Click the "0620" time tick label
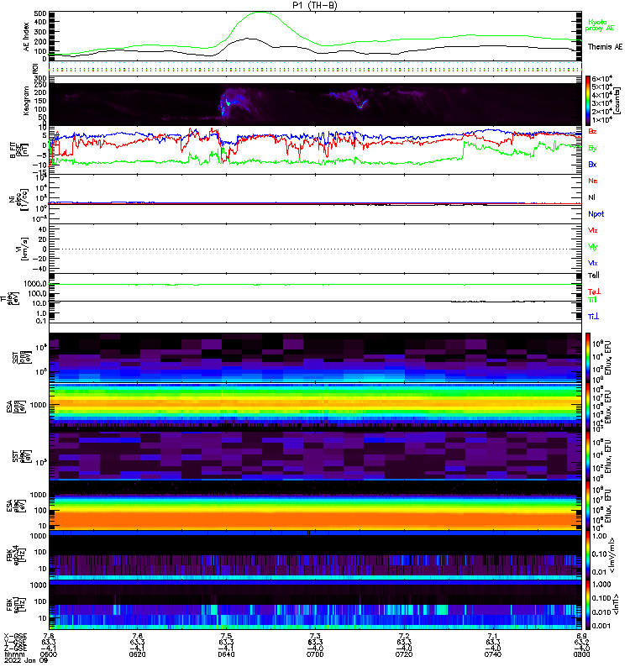This screenshot has height=672, width=630. [x=137, y=654]
